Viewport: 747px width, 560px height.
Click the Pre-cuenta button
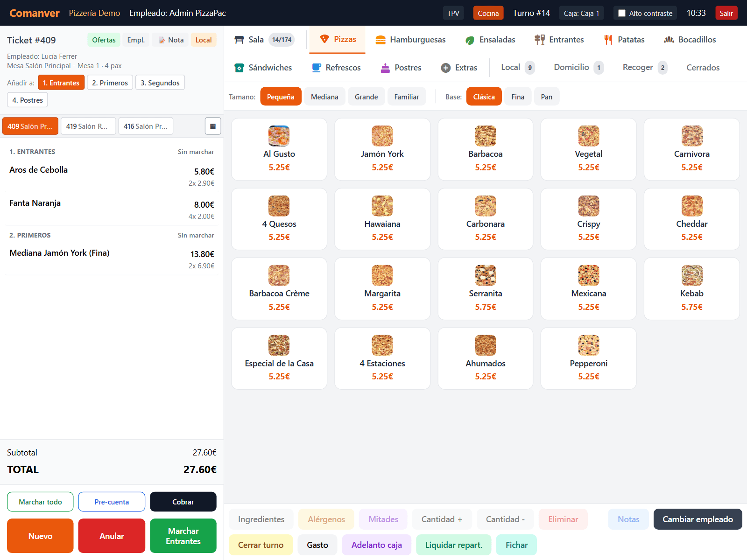click(112, 502)
